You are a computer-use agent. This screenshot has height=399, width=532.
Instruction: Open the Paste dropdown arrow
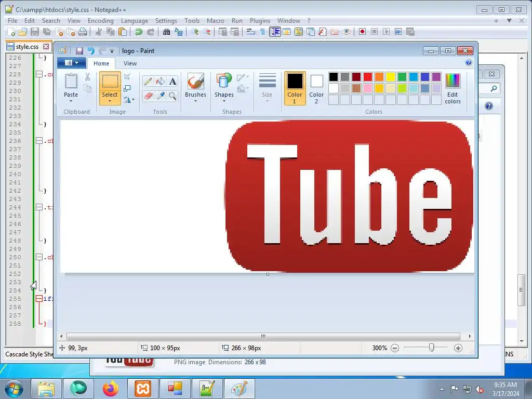(71, 101)
